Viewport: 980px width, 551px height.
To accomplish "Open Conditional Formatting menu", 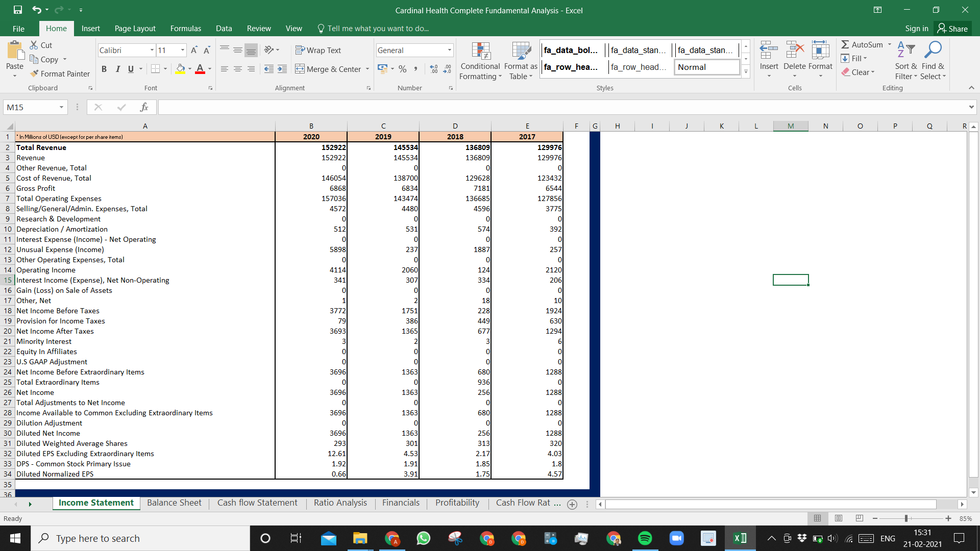I will (x=480, y=61).
